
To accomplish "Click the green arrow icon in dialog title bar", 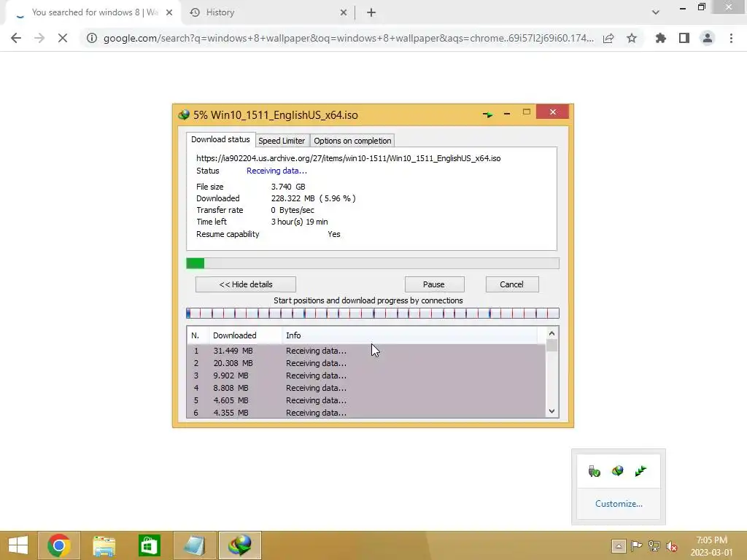I will pos(487,114).
